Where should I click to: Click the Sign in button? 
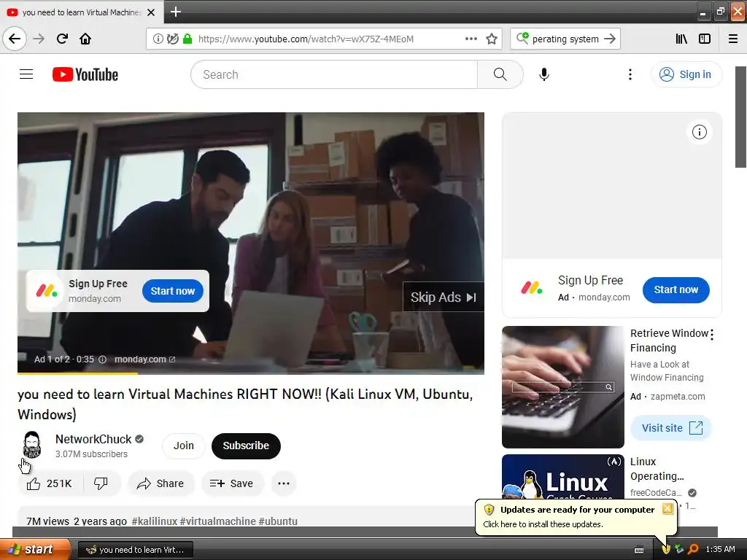686,74
